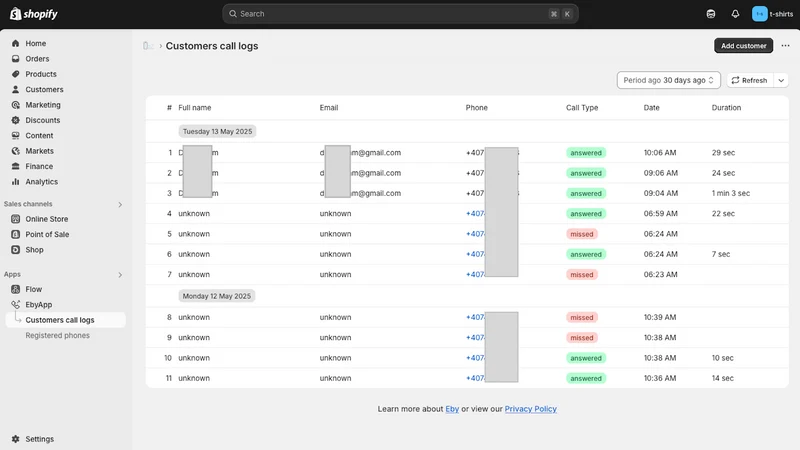Expand the Apps section chevron
The image size is (800, 450).
[120, 274]
